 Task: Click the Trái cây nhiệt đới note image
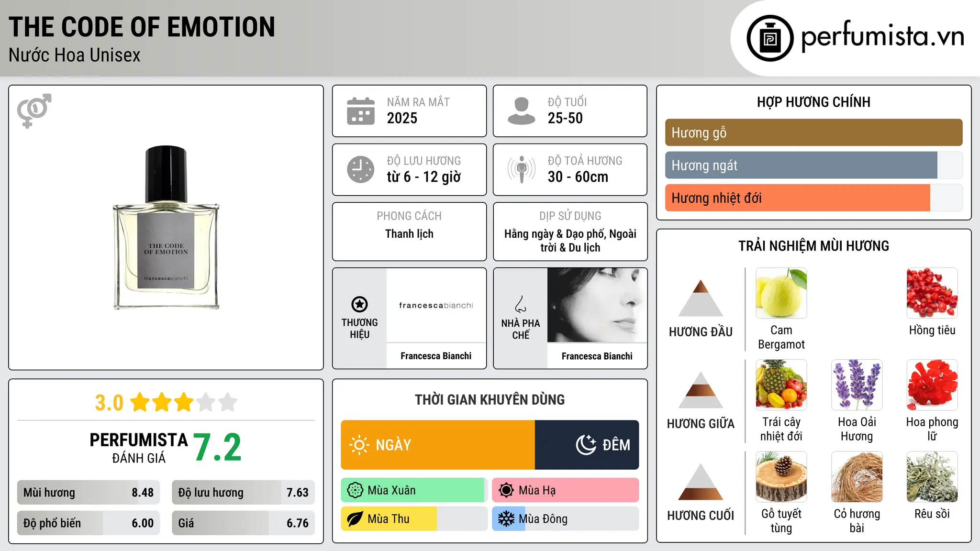pos(781,385)
